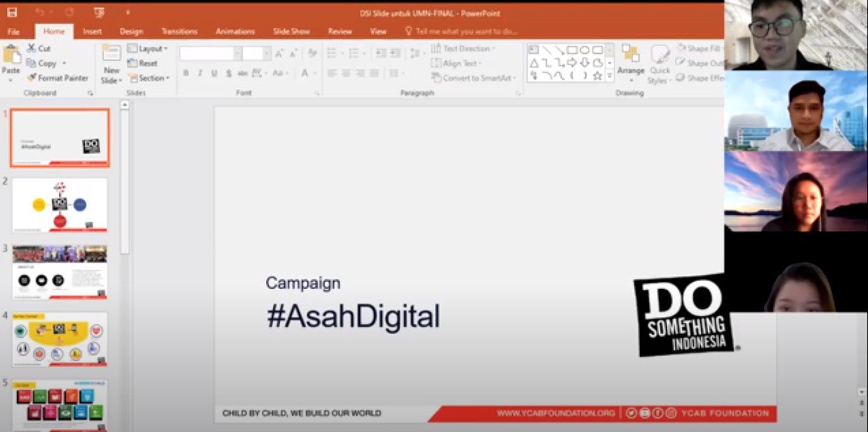Click the Reset slide button
The width and height of the screenshot is (868, 432).
(143, 63)
